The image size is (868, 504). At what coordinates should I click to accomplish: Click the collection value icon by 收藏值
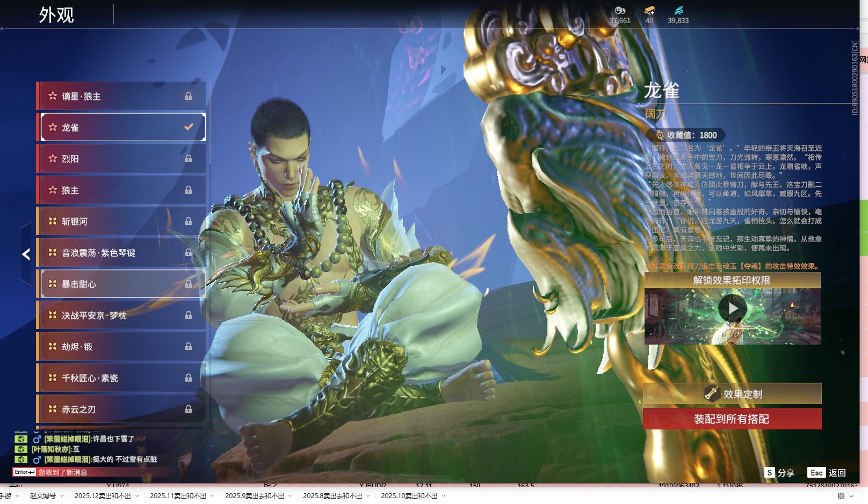tap(660, 135)
